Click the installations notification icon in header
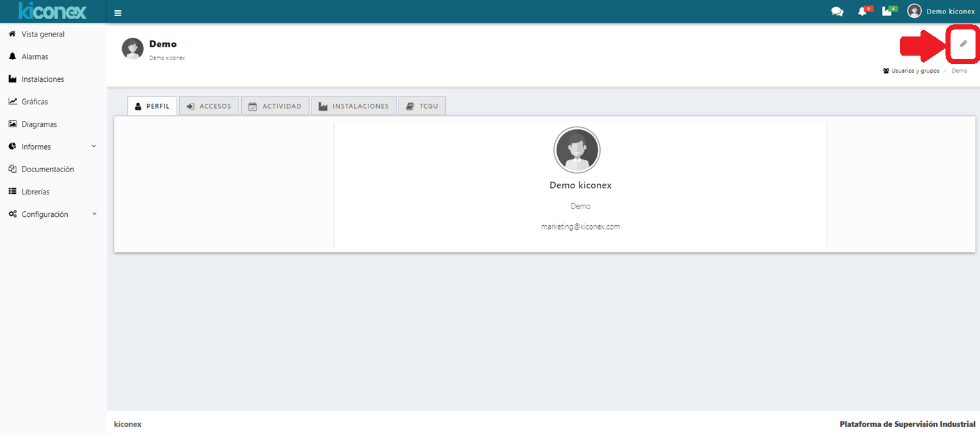The width and height of the screenshot is (980, 435). (888, 12)
